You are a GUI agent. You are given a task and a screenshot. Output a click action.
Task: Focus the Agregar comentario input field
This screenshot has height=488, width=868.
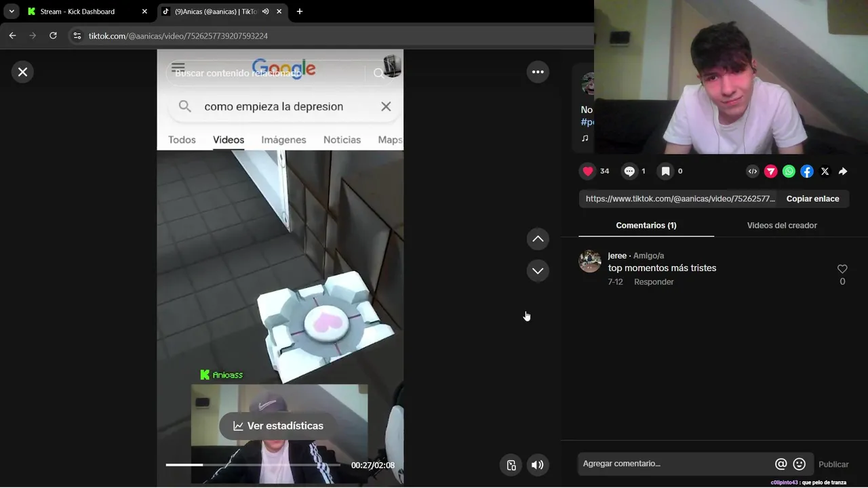[676, 464]
